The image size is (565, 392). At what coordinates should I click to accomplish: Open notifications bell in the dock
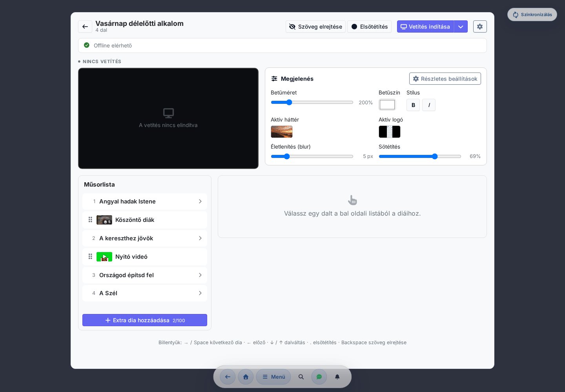pyautogui.click(x=337, y=377)
